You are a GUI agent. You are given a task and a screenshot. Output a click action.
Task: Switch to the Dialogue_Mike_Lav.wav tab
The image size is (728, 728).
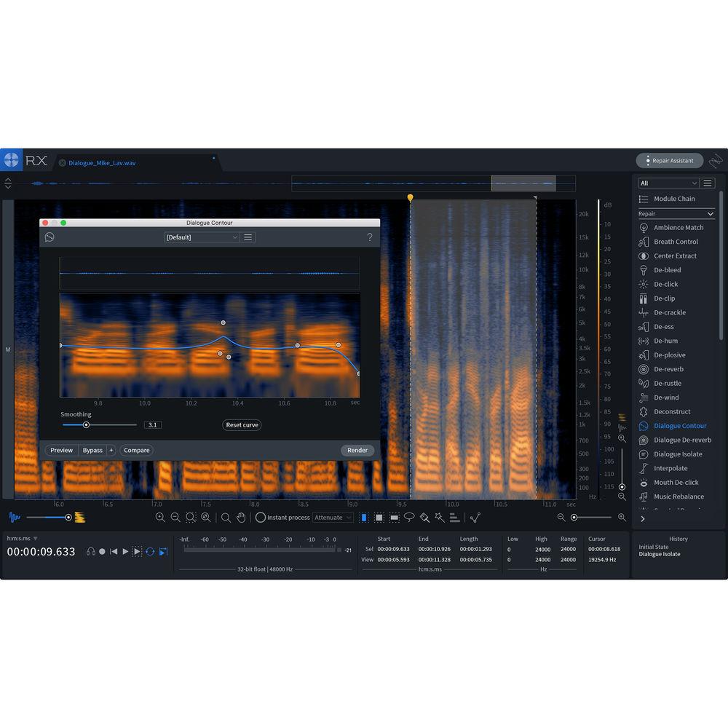click(102, 164)
